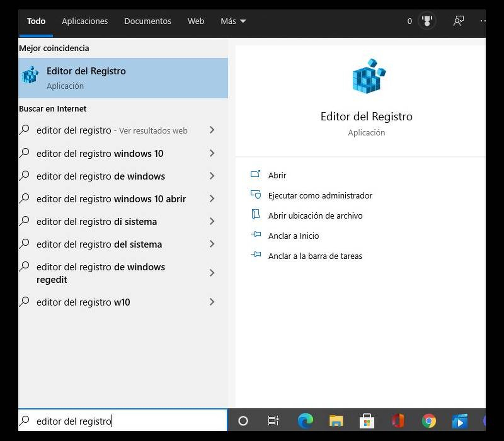Open File Explorer in taskbar
Screen dimensions: 504x441
[x=336, y=421]
